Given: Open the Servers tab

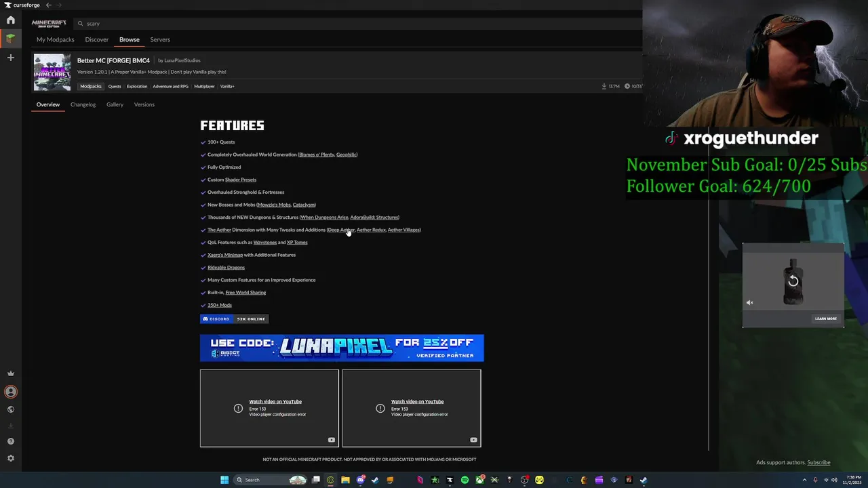Looking at the screenshot, I should click(160, 39).
